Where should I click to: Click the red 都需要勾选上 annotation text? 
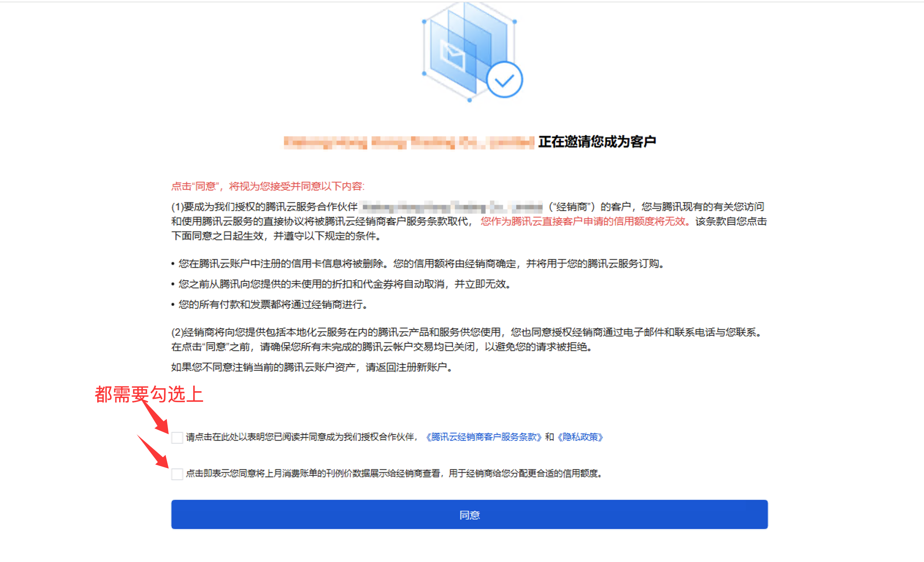[149, 394]
